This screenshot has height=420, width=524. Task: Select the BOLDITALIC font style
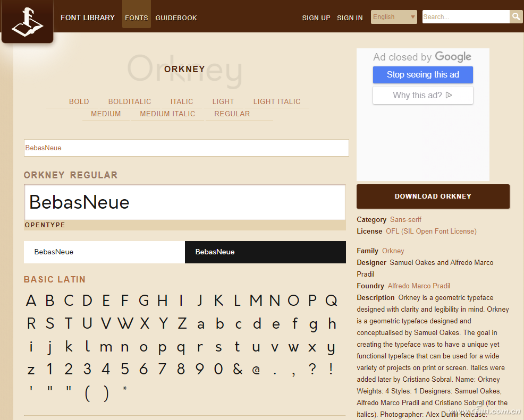(130, 101)
